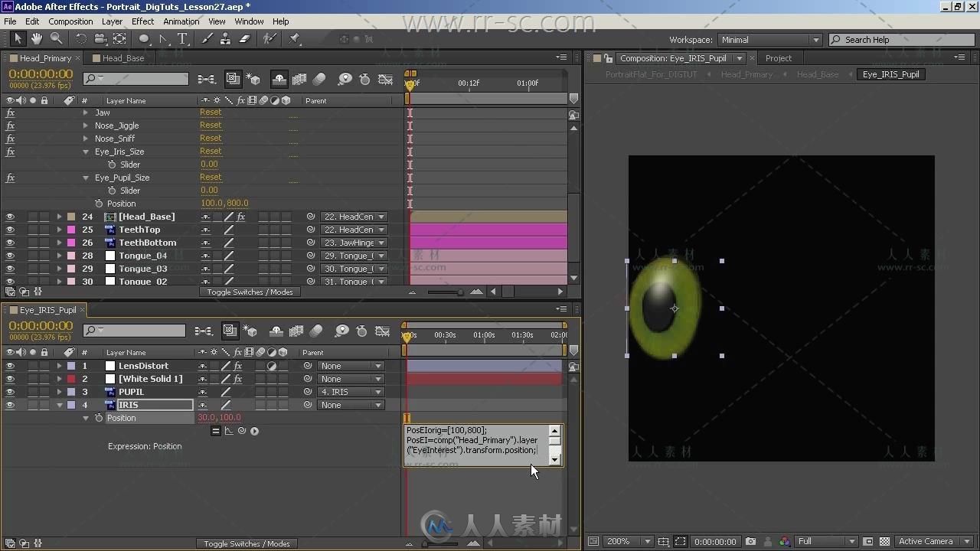Click Head_Primary in composition navigator
Viewport: 980px width, 551px height.
(746, 74)
